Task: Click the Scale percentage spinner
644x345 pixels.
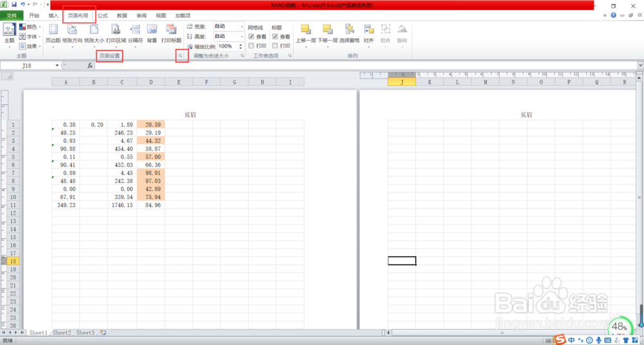Action: [x=242, y=46]
